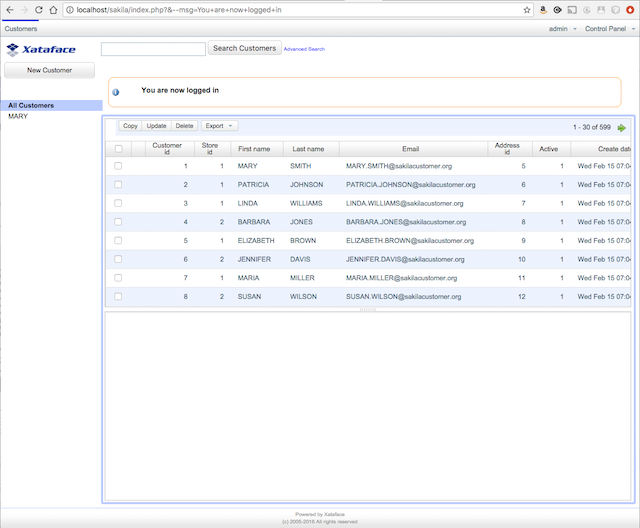Screen dimensions: 640x528
Task: Go back with the browser back arrow
Action: (8, 9)
